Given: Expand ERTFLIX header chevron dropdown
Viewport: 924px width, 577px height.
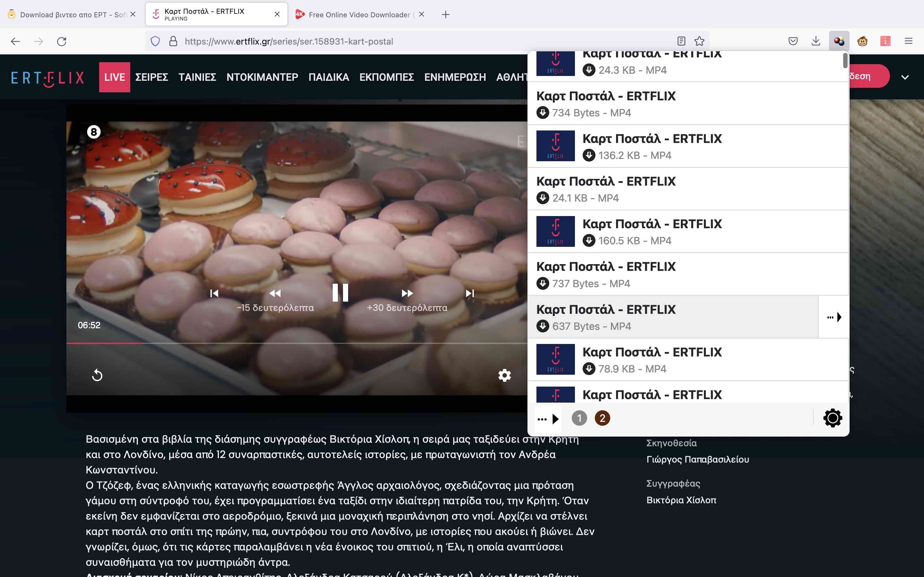Looking at the screenshot, I should pyautogui.click(x=904, y=78).
